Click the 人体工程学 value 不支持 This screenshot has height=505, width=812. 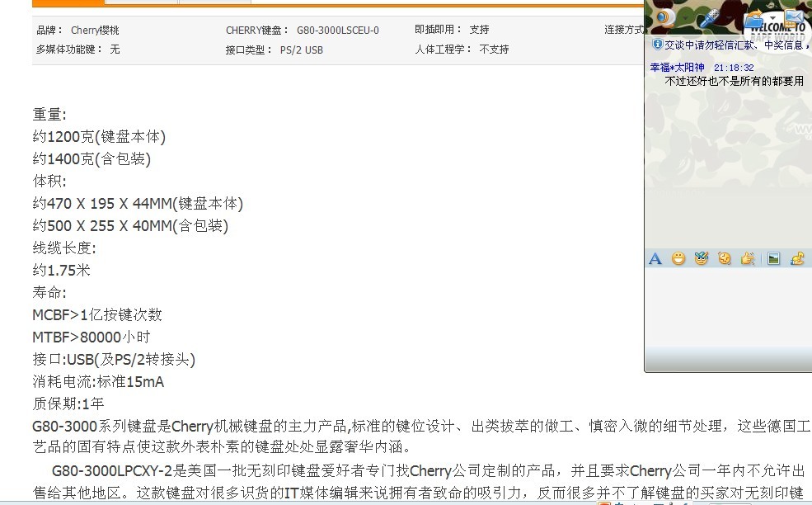point(494,50)
